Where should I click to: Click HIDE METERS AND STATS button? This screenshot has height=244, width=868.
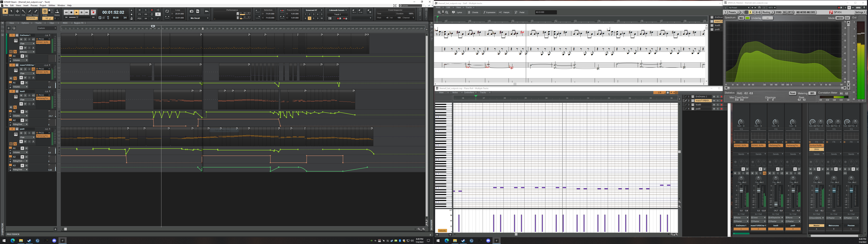pyautogui.click(x=806, y=13)
